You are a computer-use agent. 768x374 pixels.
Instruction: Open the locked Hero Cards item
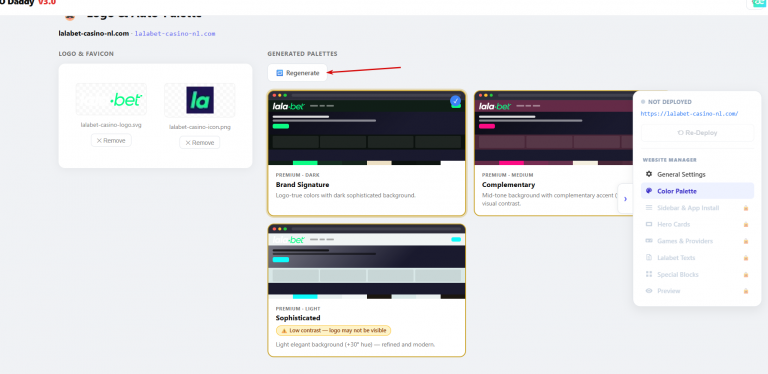point(697,224)
